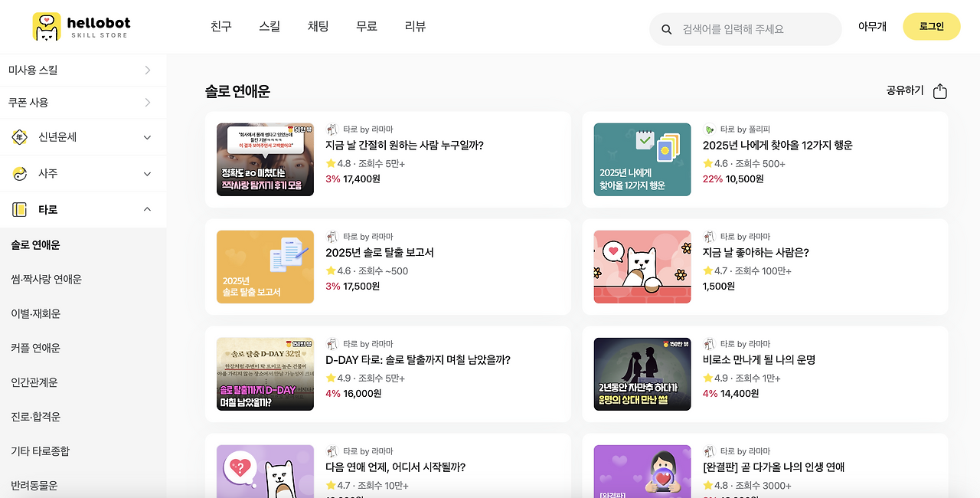Screen dimensions: 980x498
Task: Click the 공유하기 share icon
Action: [940, 90]
